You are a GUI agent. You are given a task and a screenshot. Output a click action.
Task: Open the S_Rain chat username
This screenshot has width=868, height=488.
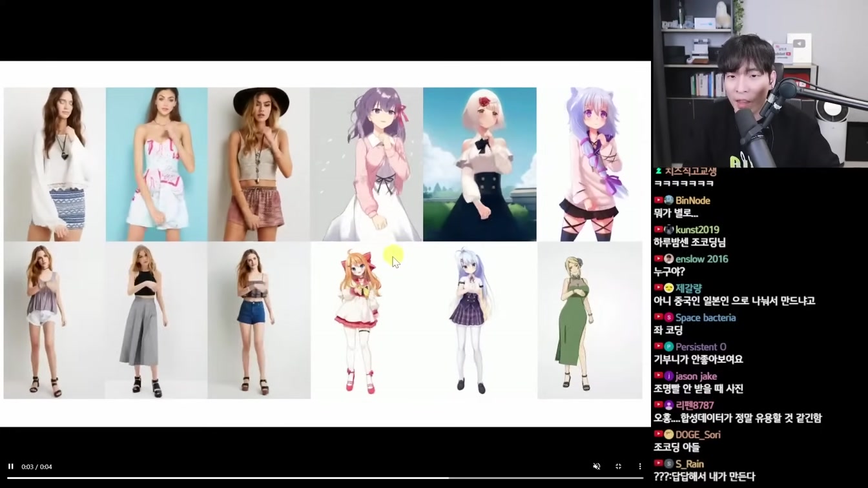690,463
